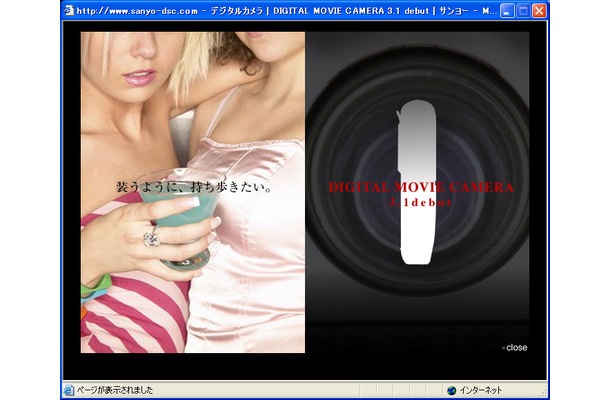The height and width of the screenshot is (400, 610).
Task: Close the window with the red X button
Action: tap(539, 11)
